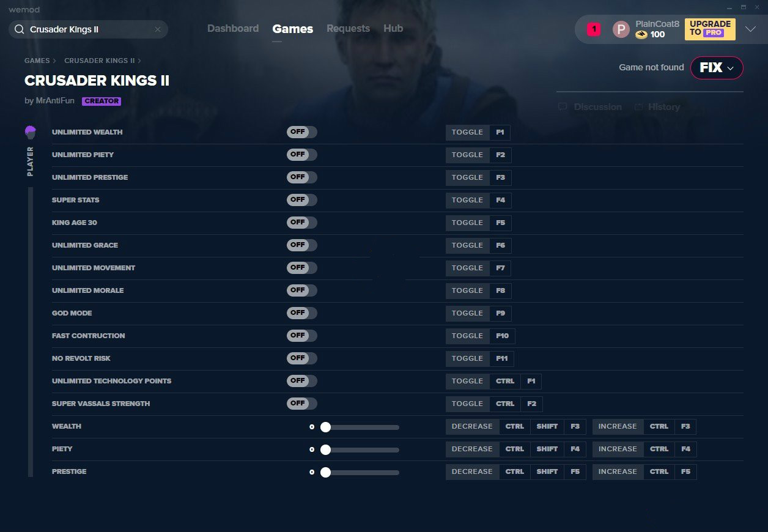Turn on God Mode toggle
Image resolution: width=768 pixels, height=532 pixels.
click(302, 313)
